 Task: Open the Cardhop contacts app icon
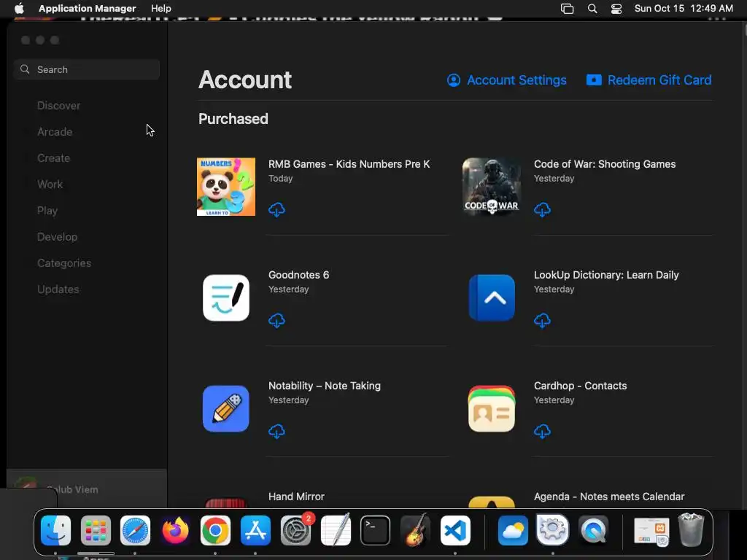pos(492,408)
